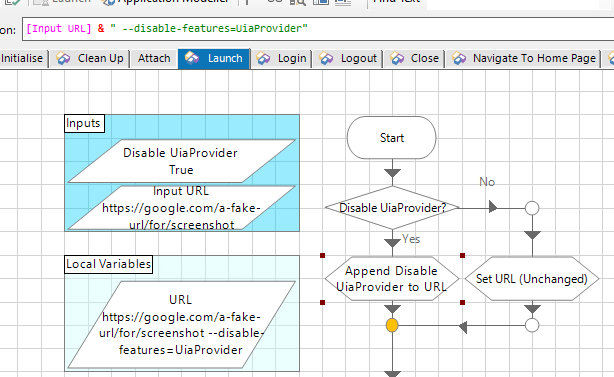The width and height of the screenshot is (614, 377).
Task: Select the Disable UiaProvider? decision stage
Action: click(x=392, y=208)
